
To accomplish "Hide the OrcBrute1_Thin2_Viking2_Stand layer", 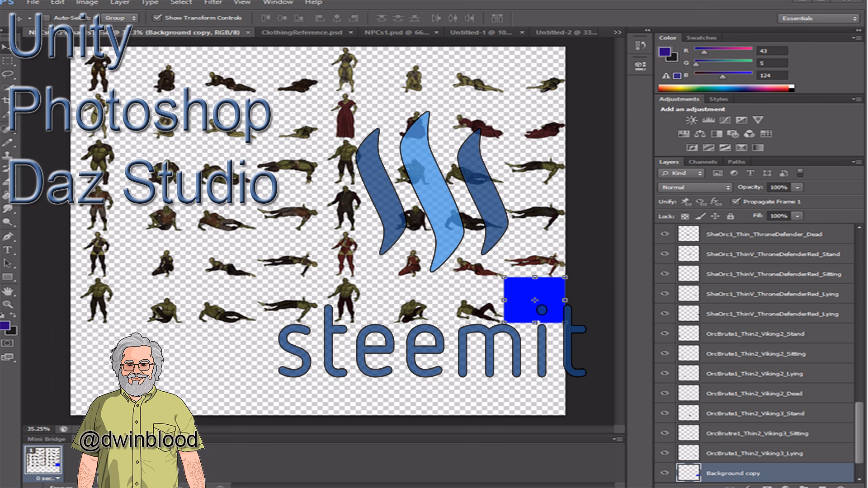I will pyautogui.click(x=665, y=333).
